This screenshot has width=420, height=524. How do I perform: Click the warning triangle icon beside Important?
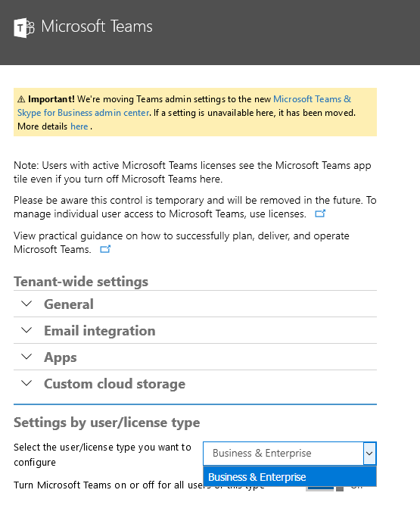tap(21, 99)
